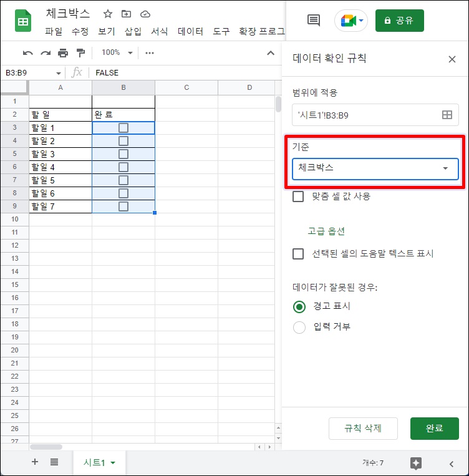Select row 10 header
This screenshot has height=476, width=469.
point(14,219)
